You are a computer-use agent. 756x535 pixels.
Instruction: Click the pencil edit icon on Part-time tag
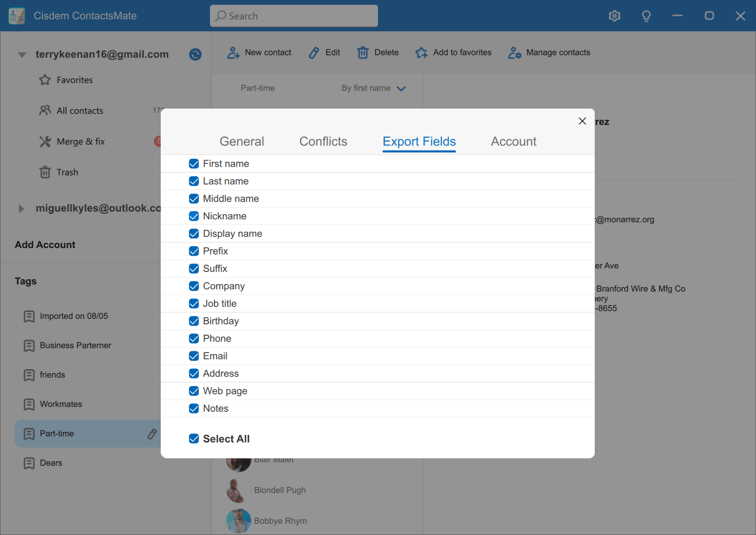152,434
